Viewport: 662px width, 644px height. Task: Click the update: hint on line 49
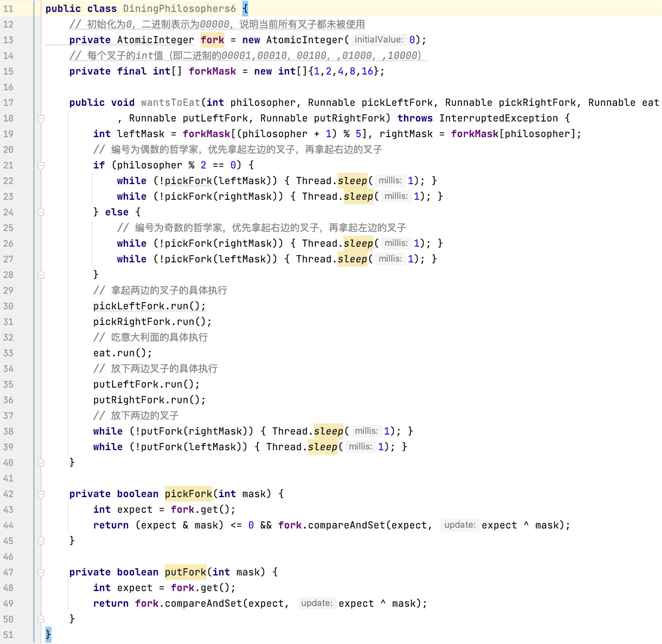[317, 603]
